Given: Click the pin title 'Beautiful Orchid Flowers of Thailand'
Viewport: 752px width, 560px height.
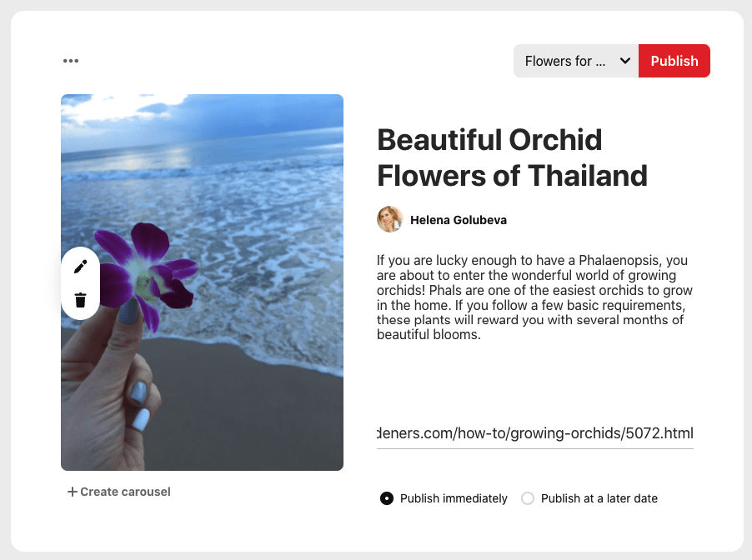Looking at the screenshot, I should 512,157.
